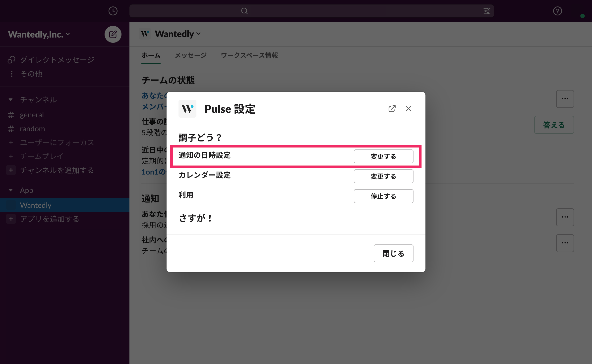Open Pulse settings in new window icon
Viewport: 592px width, 364px height.
pos(392,109)
